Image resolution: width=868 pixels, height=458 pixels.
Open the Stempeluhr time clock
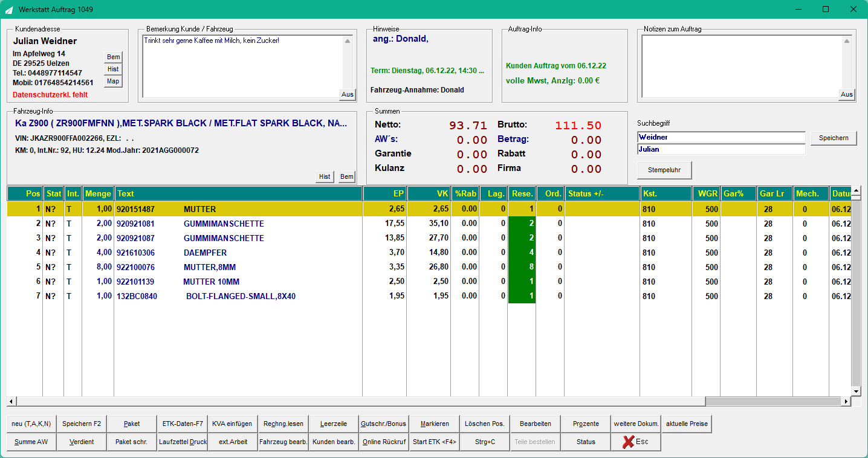pos(664,170)
